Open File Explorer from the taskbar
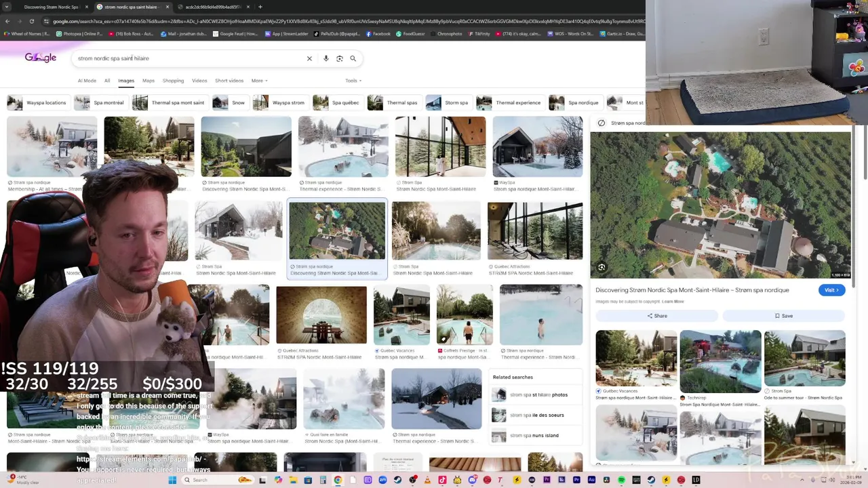 pyautogui.click(x=294, y=480)
